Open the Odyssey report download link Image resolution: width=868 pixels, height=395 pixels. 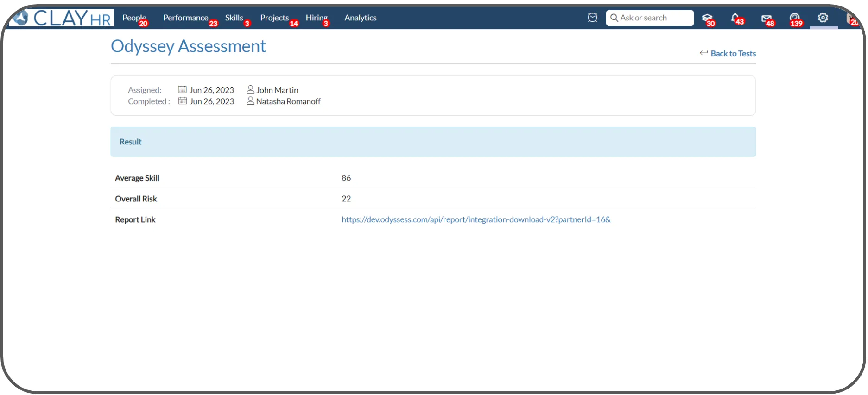(x=476, y=219)
